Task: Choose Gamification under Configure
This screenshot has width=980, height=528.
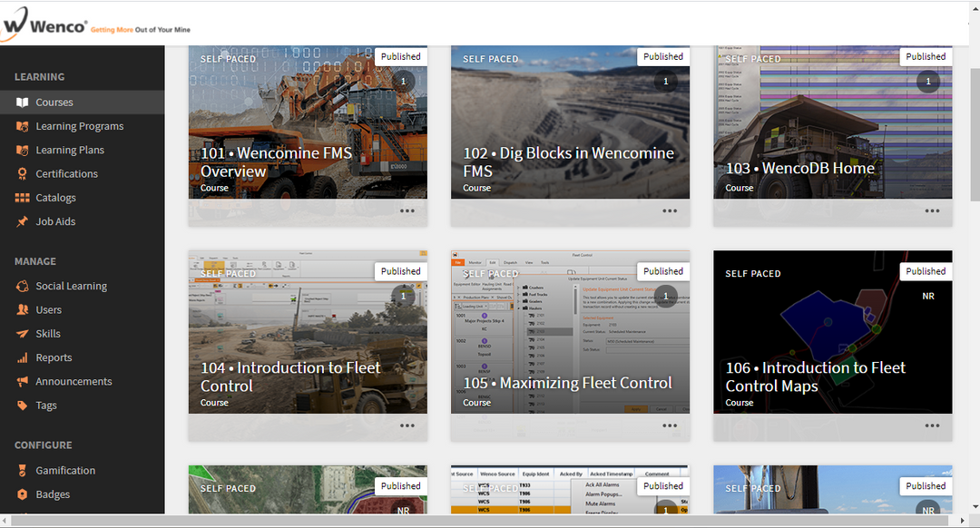Action: point(22,470)
